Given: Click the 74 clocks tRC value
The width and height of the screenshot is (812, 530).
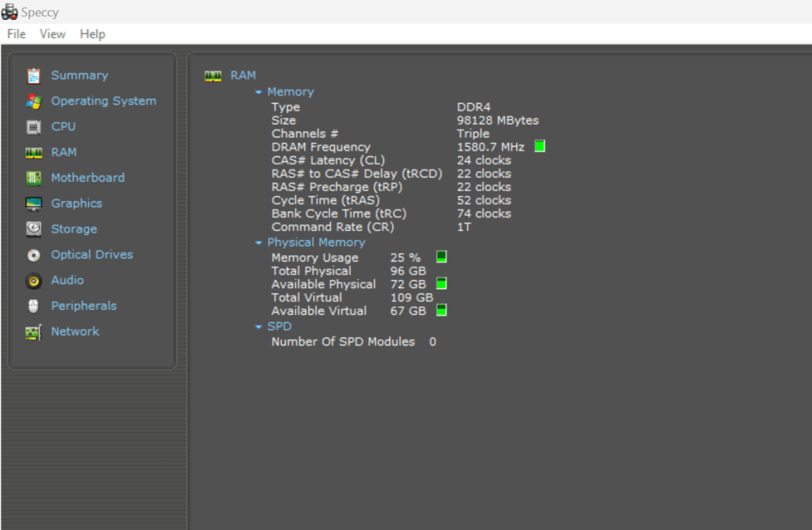Looking at the screenshot, I should (484, 214).
